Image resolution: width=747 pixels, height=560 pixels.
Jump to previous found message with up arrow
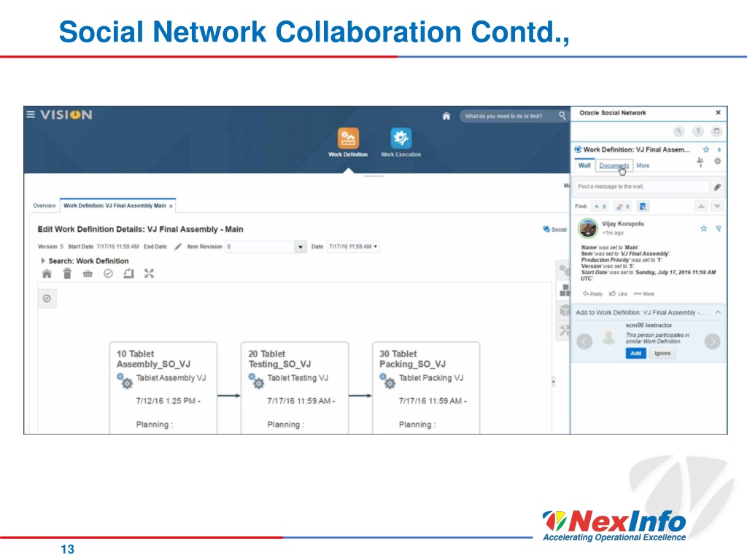point(701,206)
